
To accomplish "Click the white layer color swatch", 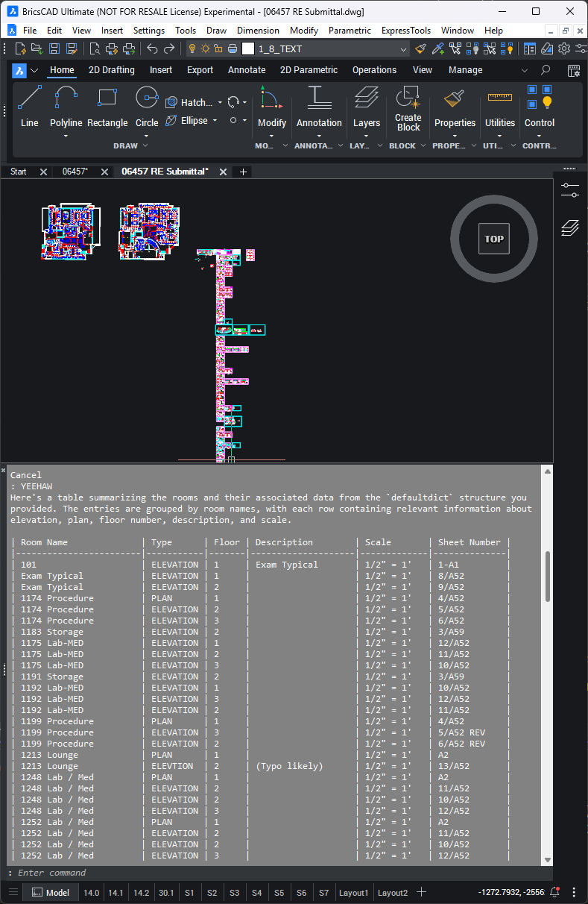I will tap(248, 49).
